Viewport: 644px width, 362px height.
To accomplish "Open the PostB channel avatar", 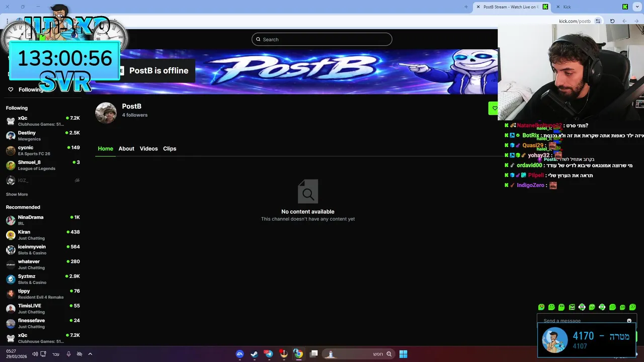I will [106, 113].
